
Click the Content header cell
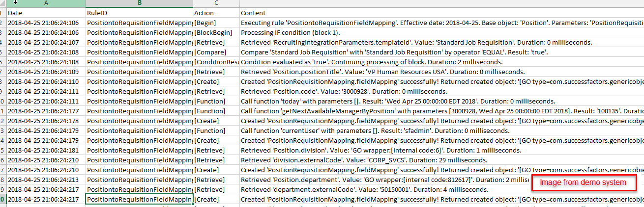tap(441, 13)
